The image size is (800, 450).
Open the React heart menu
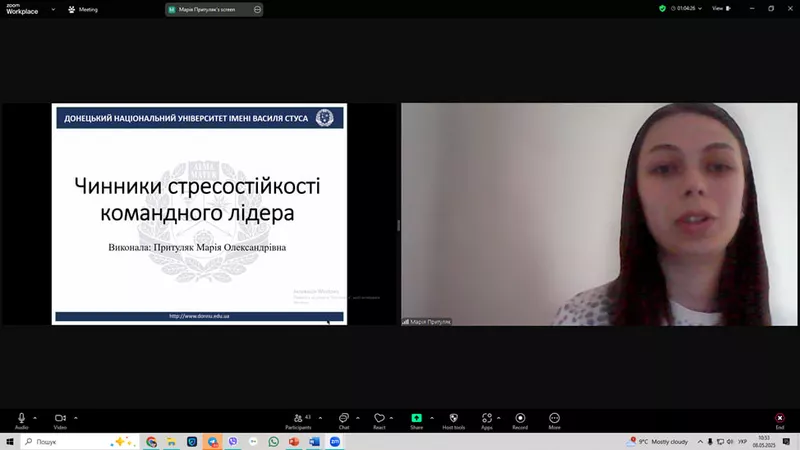coord(379,421)
